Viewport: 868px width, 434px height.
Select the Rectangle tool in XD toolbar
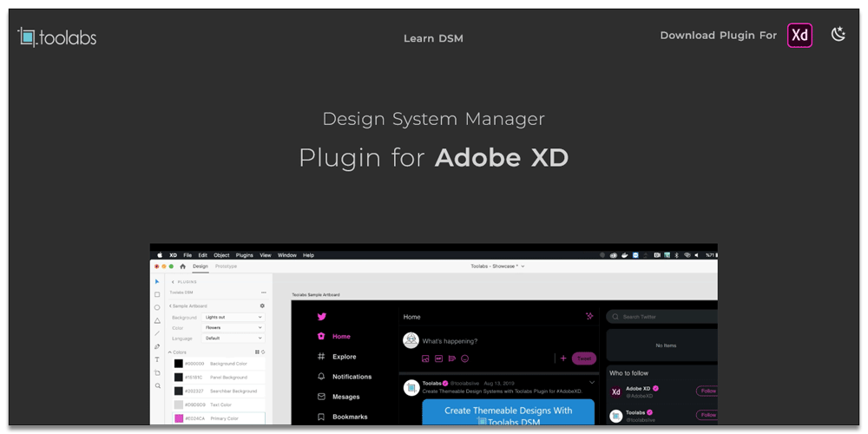click(x=157, y=294)
